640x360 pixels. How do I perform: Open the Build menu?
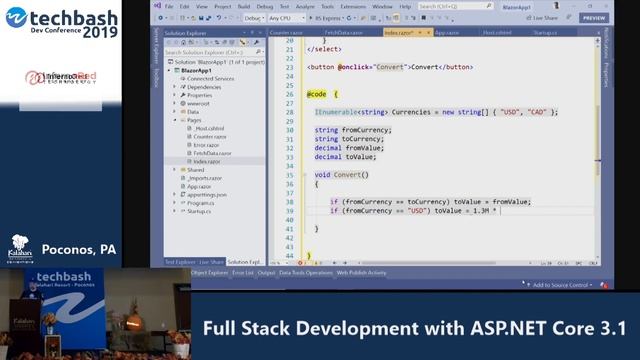click(244, 7)
